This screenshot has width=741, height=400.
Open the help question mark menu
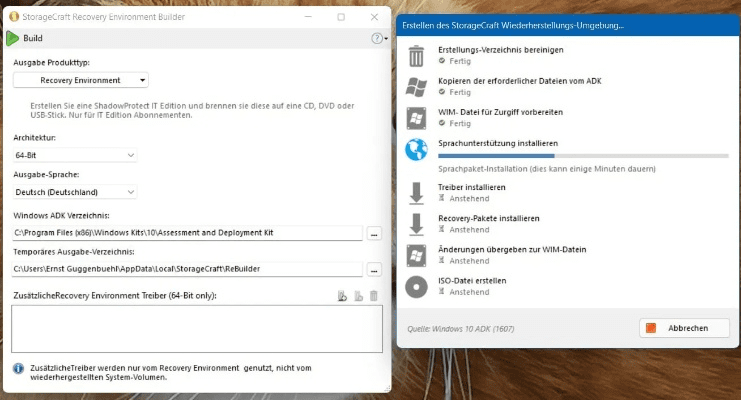point(378,39)
